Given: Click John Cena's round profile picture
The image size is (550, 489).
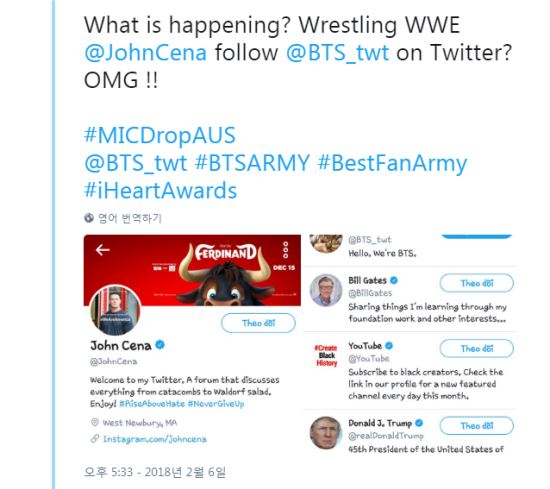Looking at the screenshot, I should pos(115,310).
